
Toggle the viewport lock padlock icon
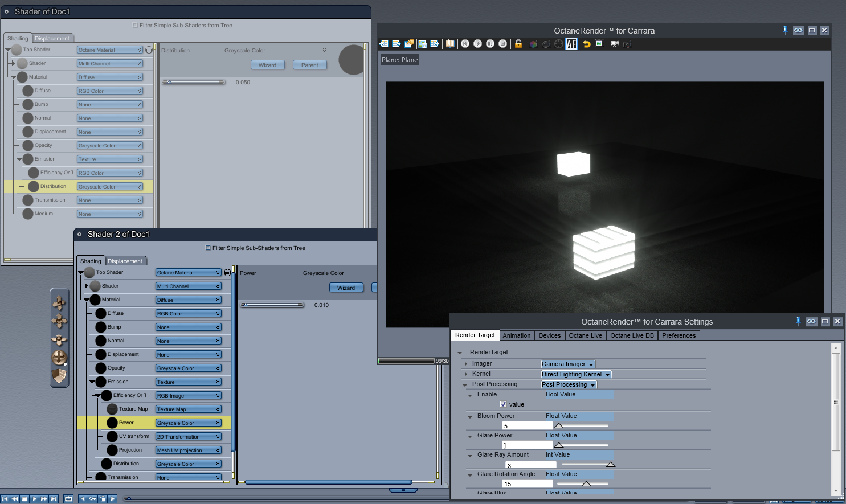[x=518, y=44]
